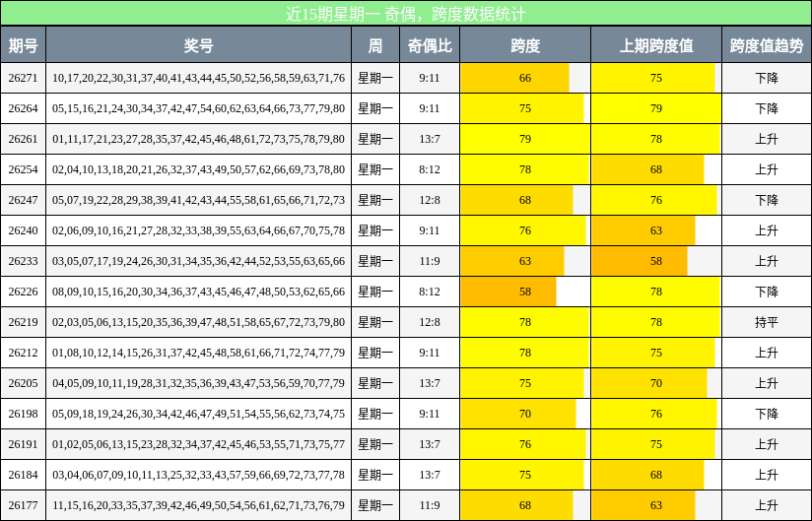Click the 上升 trend in row 26177
This screenshot has height=521, width=812.
767,505
